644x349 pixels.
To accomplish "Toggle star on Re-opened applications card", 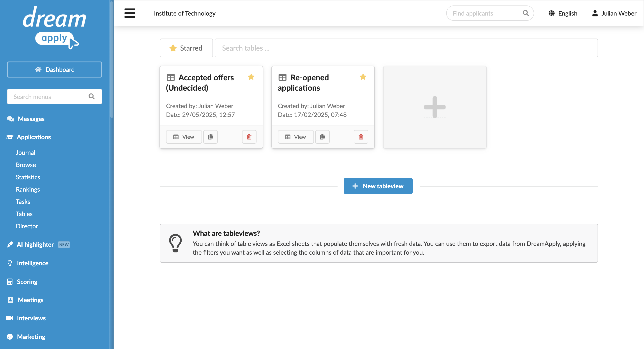I will [363, 77].
